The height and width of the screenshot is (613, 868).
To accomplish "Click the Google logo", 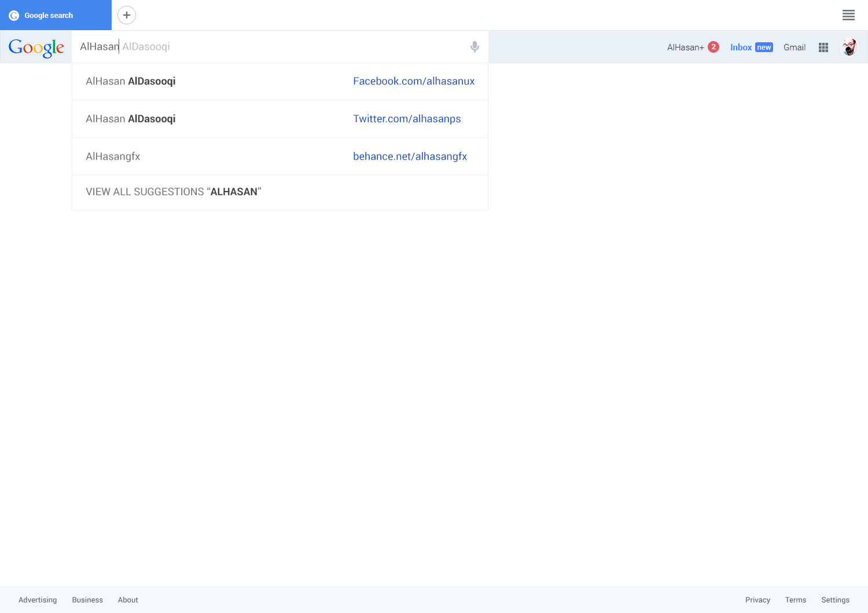I will (x=36, y=47).
